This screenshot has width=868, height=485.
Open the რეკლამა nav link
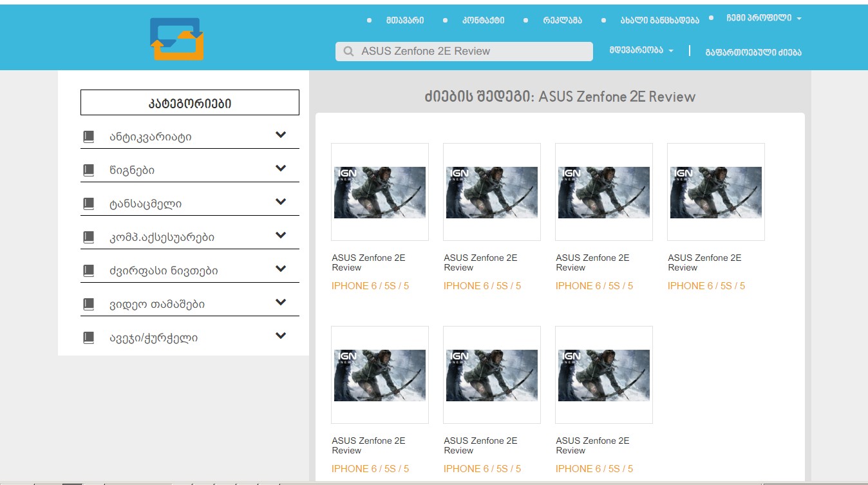(x=563, y=20)
